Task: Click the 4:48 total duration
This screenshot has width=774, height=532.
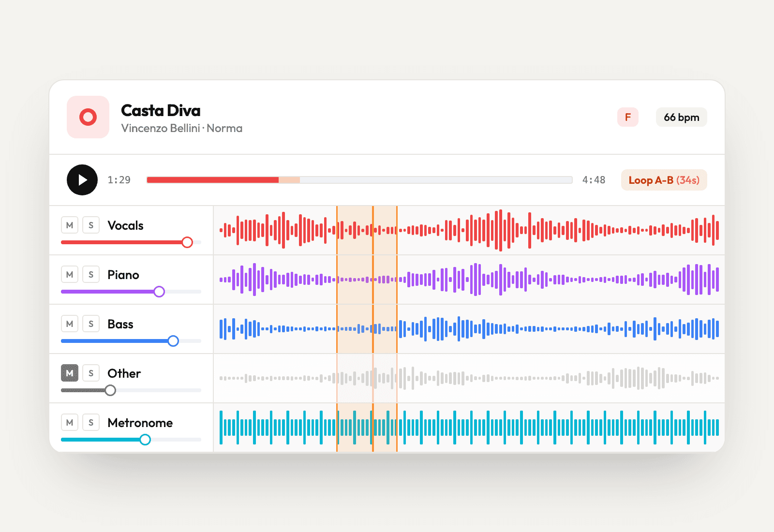Action: pyautogui.click(x=594, y=180)
